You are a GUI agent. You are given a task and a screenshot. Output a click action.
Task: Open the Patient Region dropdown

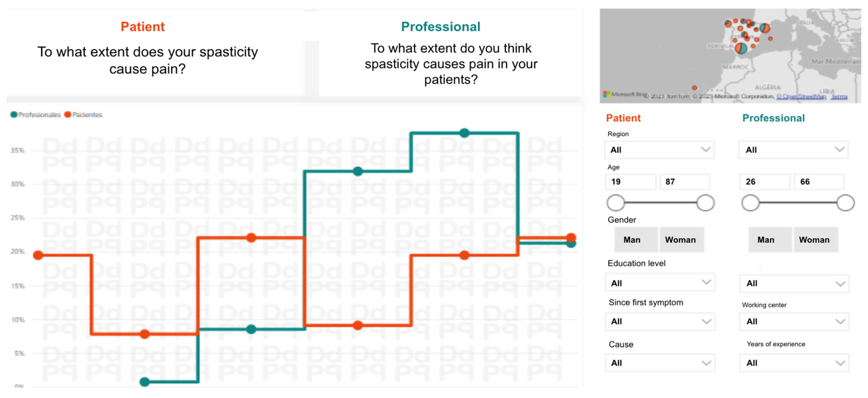coord(659,150)
